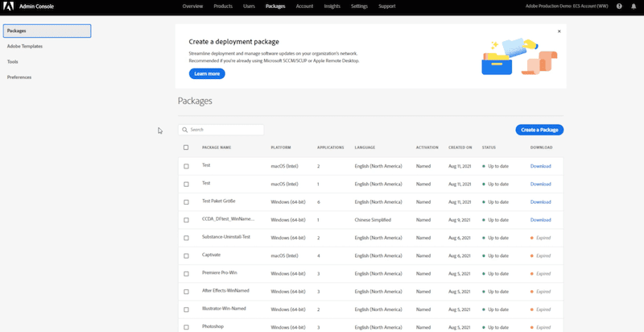Click the Status column header

coord(489,147)
